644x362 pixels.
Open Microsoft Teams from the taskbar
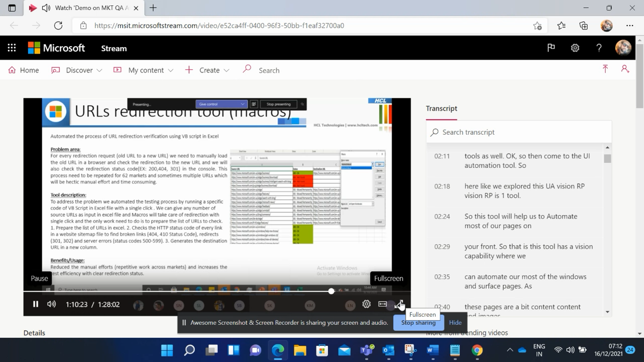[x=367, y=350]
